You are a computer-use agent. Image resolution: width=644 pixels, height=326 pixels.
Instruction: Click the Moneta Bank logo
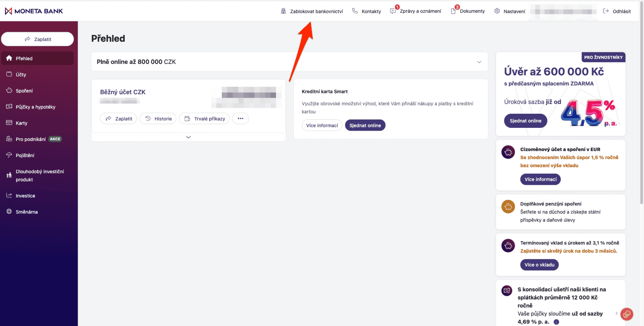pyautogui.click(x=34, y=11)
